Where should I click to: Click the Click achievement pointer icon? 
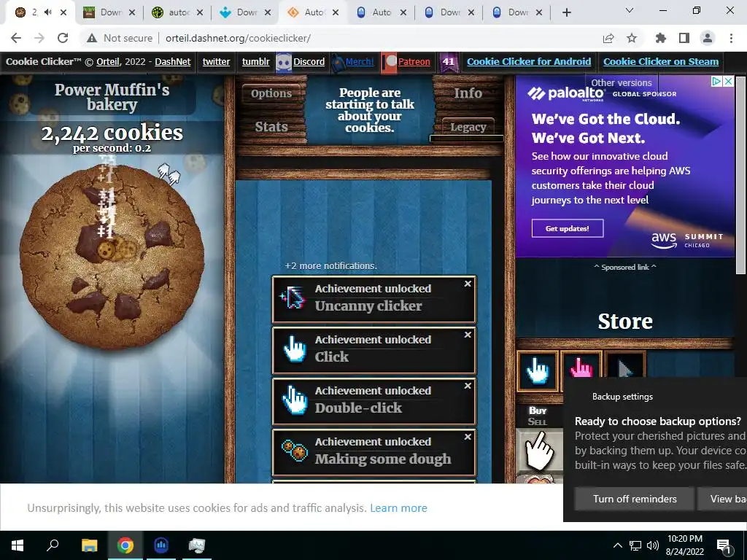pyautogui.click(x=294, y=349)
